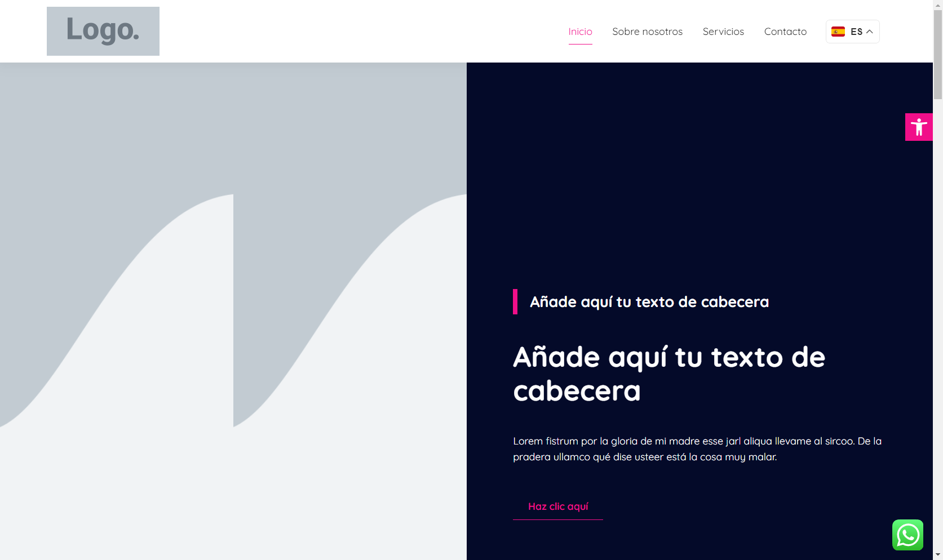943x560 pixels.
Task: Select Contacto in the navigation bar
Action: [785, 32]
